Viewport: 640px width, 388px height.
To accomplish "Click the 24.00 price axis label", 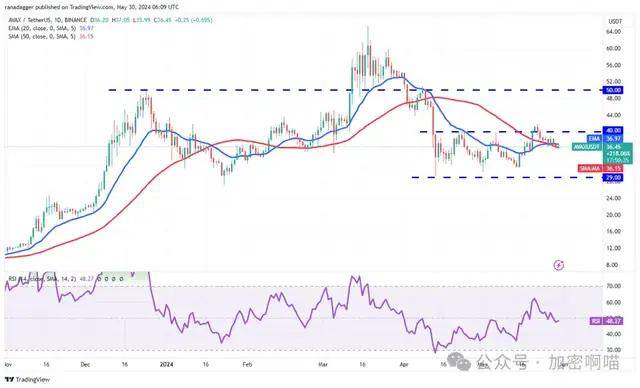I will click(x=613, y=198).
